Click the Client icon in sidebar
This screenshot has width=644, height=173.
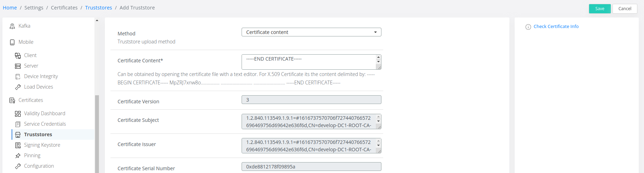pyautogui.click(x=18, y=56)
